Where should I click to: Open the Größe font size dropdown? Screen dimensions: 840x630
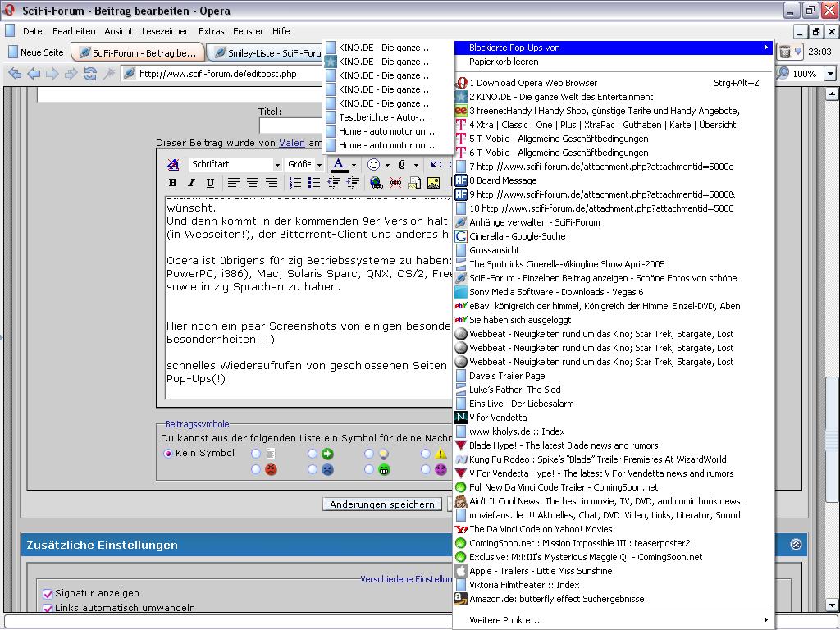pyautogui.click(x=304, y=165)
